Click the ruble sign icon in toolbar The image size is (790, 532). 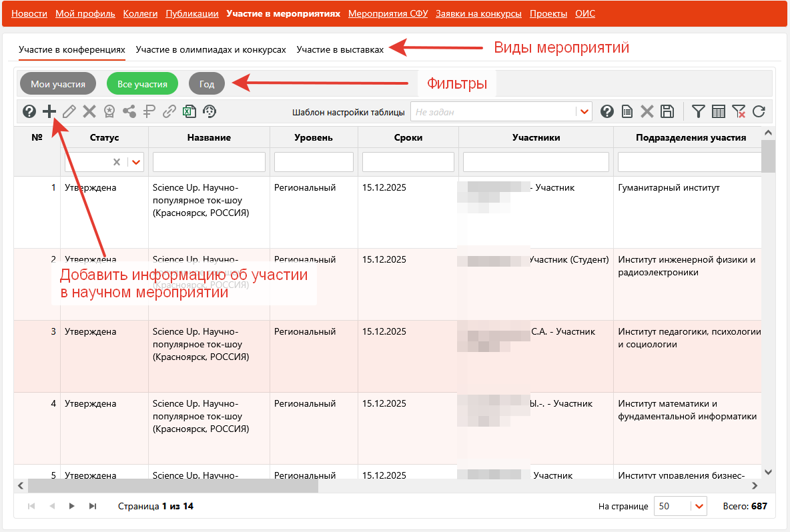click(x=149, y=112)
